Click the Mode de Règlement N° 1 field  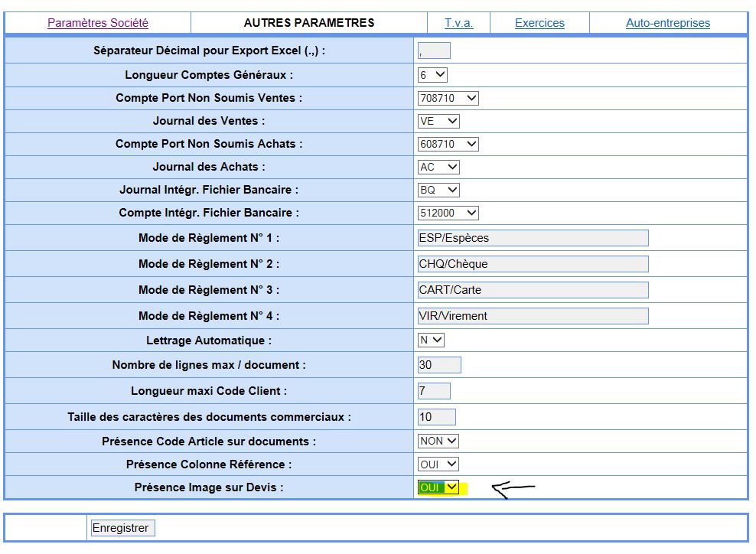(533, 238)
